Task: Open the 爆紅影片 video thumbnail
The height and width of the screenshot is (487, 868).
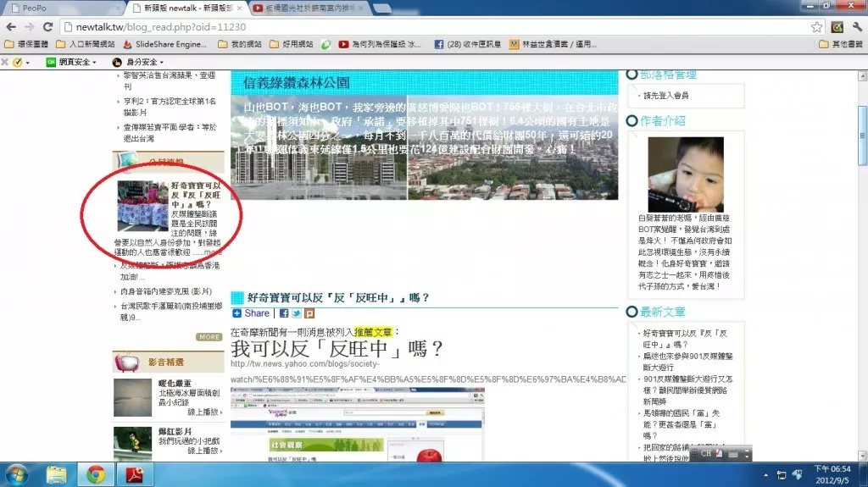Action: point(132,443)
